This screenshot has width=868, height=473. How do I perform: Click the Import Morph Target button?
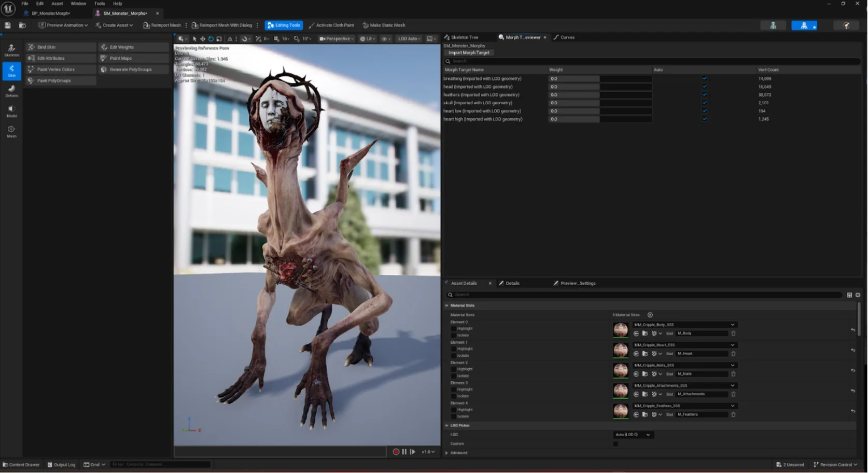(469, 52)
